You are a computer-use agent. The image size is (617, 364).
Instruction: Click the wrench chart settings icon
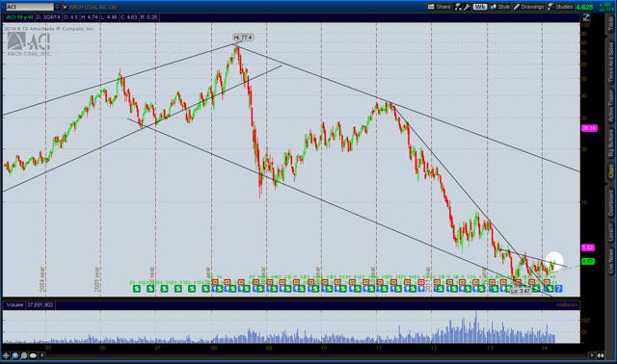click(467, 7)
